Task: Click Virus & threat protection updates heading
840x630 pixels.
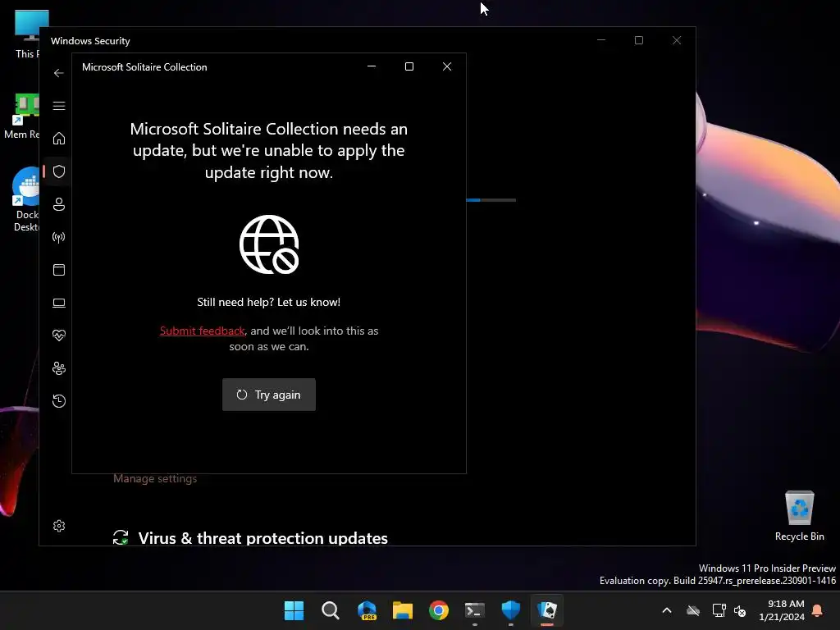Action: pos(262,538)
